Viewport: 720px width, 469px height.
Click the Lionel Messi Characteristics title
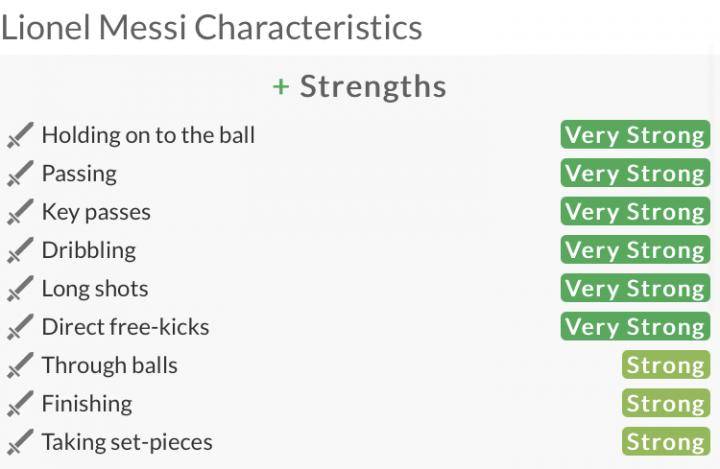coord(211,27)
